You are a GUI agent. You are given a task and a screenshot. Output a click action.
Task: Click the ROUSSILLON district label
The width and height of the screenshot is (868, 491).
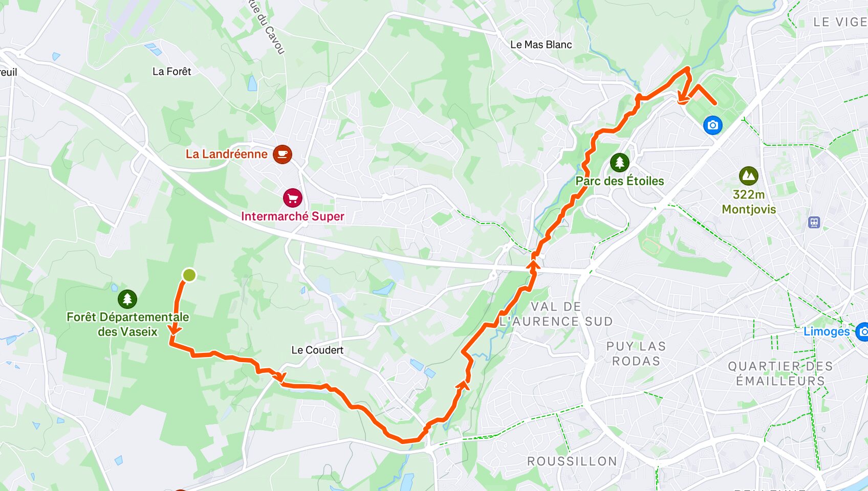(x=572, y=461)
